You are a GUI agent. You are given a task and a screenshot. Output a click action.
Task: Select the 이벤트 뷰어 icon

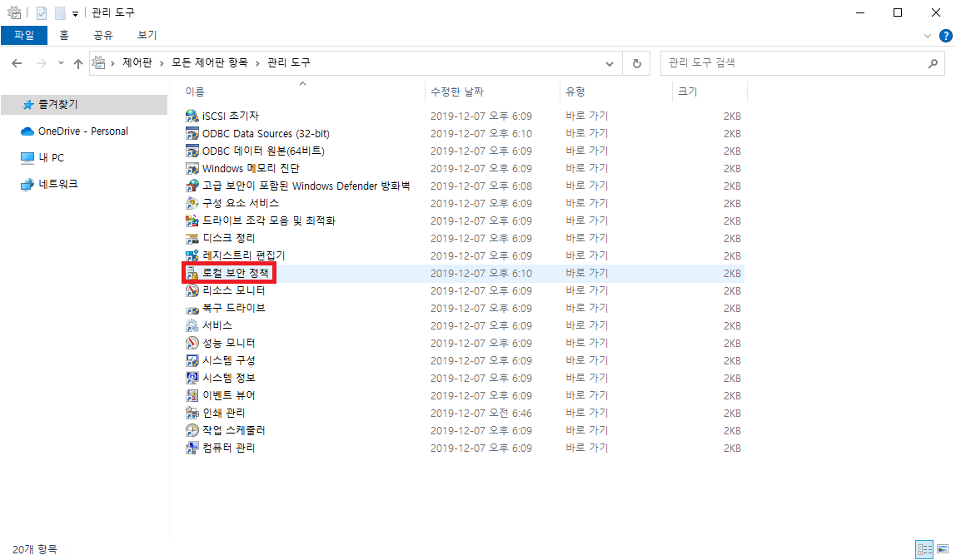click(192, 395)
